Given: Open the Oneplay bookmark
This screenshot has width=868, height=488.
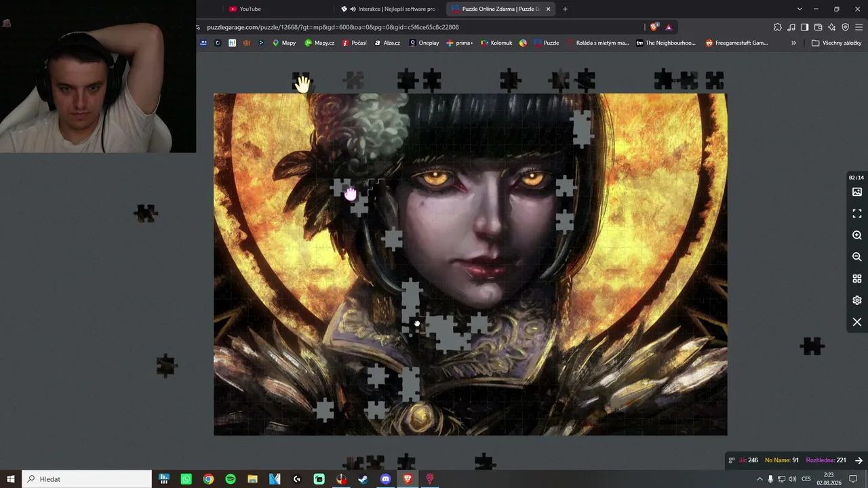Looking at the screenshot, I should pos(424,43).
